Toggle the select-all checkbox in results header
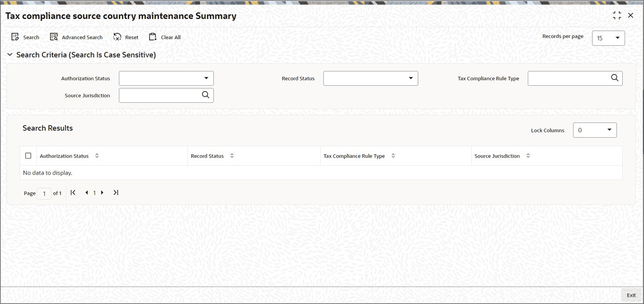The width and height of the screenshot is (644, 304). [28, 156]
